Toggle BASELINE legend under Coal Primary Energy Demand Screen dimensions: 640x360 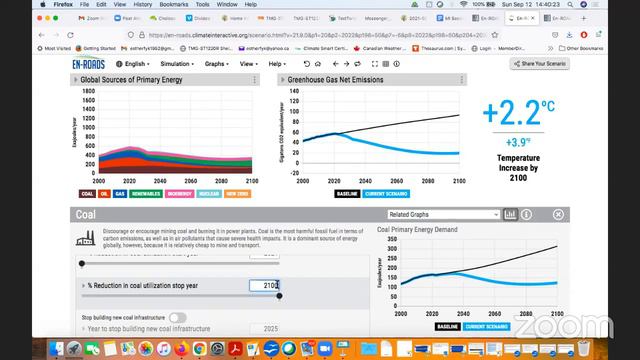(x=448, y=327)
